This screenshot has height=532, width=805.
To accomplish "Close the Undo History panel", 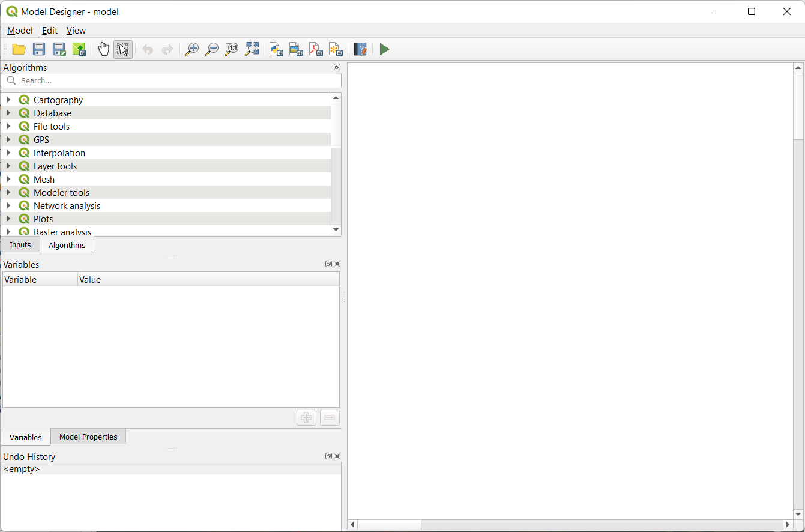I will point(337,456).
